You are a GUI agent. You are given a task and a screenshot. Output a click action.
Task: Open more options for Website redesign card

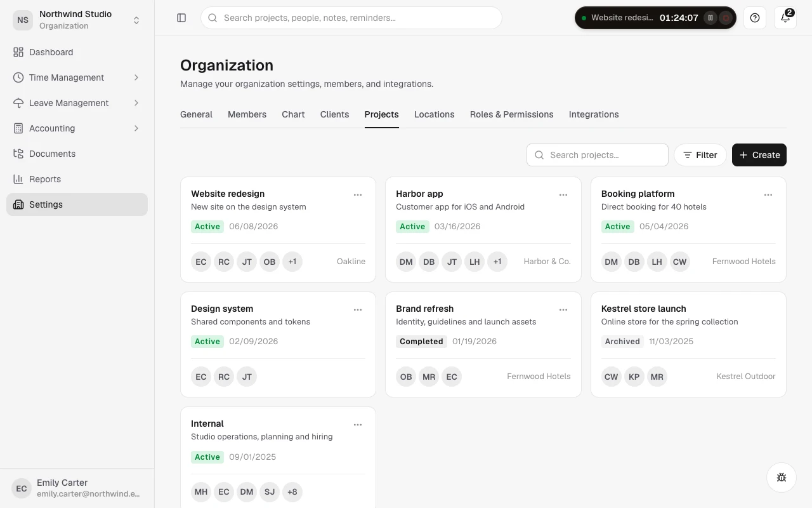click(x=358, y=195)
